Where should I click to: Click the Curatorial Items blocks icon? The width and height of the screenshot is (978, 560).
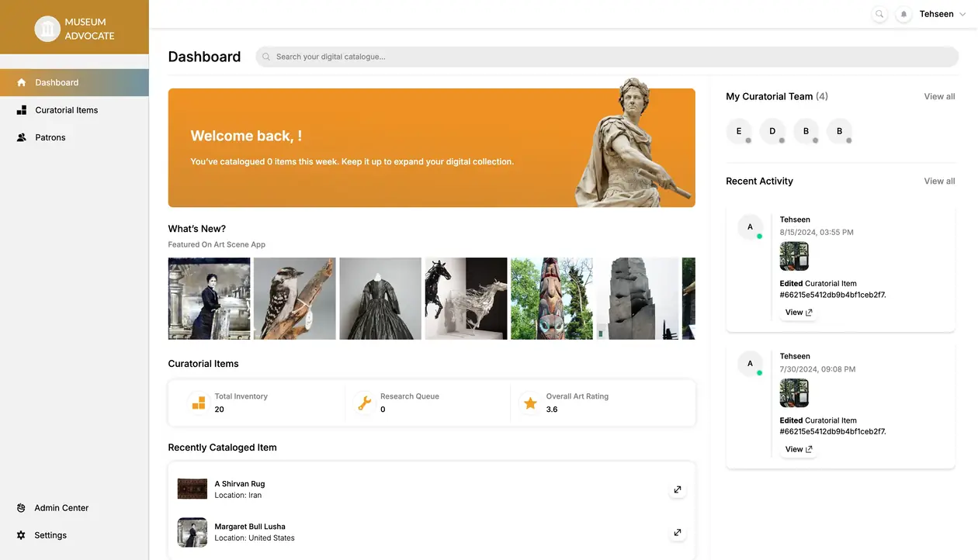(x=22, y=110)
